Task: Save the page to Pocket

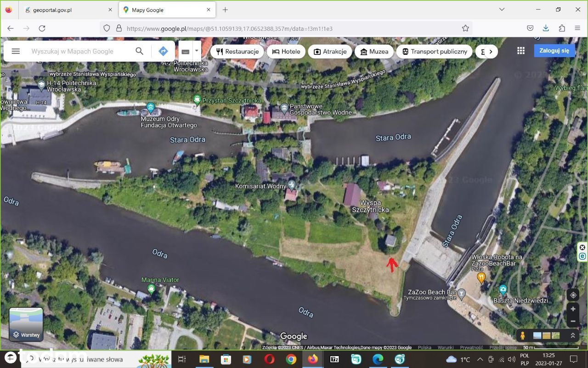Action: point(530,28)
